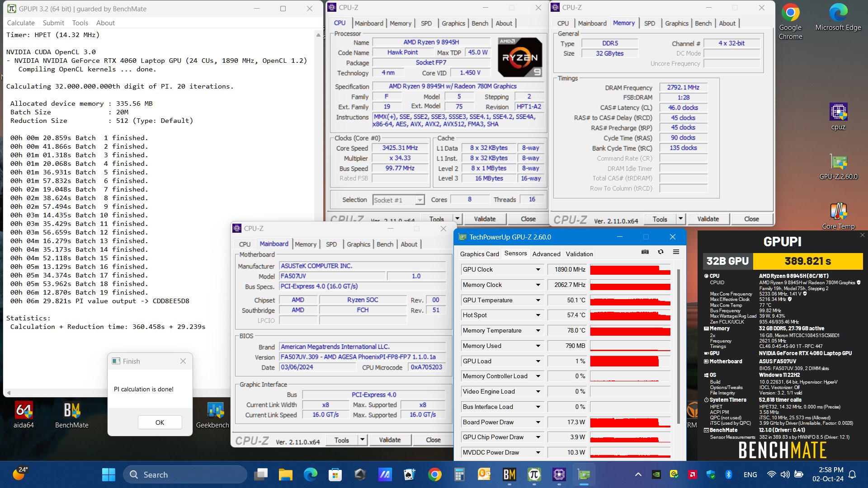Open the Geekbench desktop shortcut
Viewport: 868px width, 488px height.
212,414
